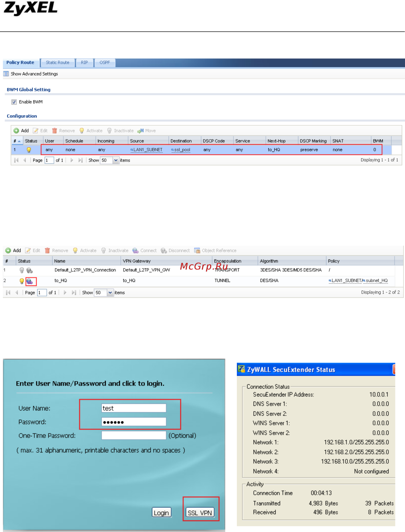Go to previous page in VPN connection pager
Screen dimensions: 405x532
click(17, 293)
